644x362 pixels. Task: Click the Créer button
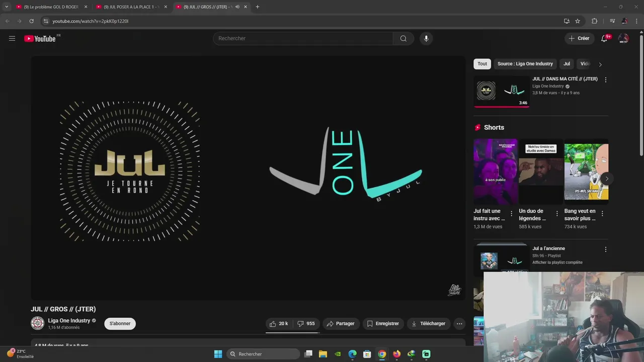(579, 38)
